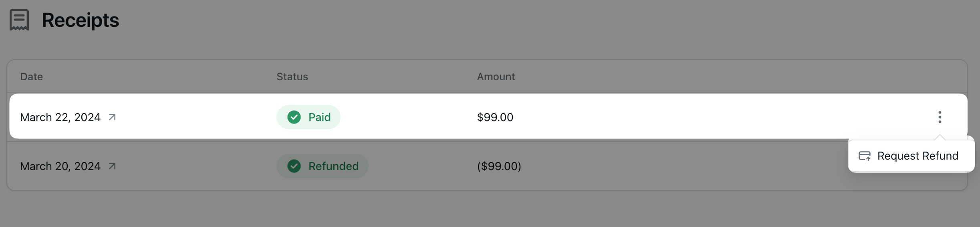Toggle the three-dot options menu
Screen dimensions: 980x227
(x=940, y=117)
